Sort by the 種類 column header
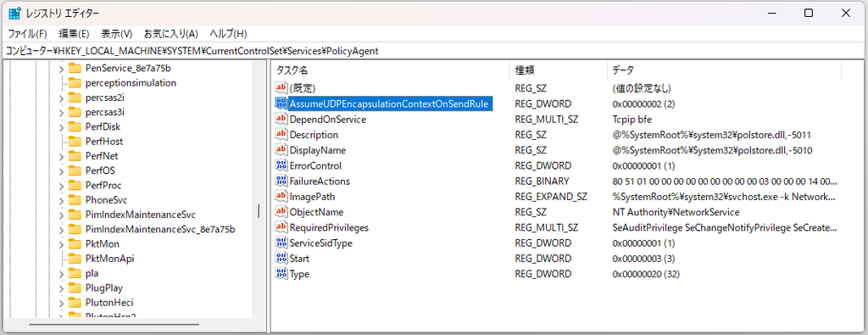The image size is (868, 335). coord(558,70)
